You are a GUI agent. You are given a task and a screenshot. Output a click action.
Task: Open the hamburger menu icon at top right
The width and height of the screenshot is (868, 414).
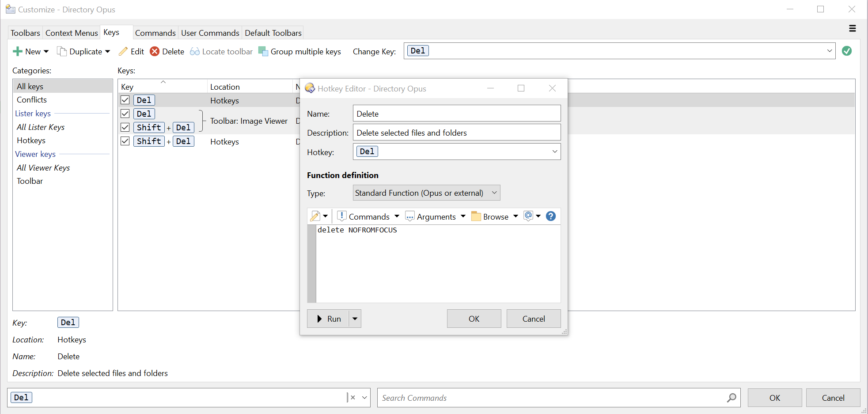(853, 28)
